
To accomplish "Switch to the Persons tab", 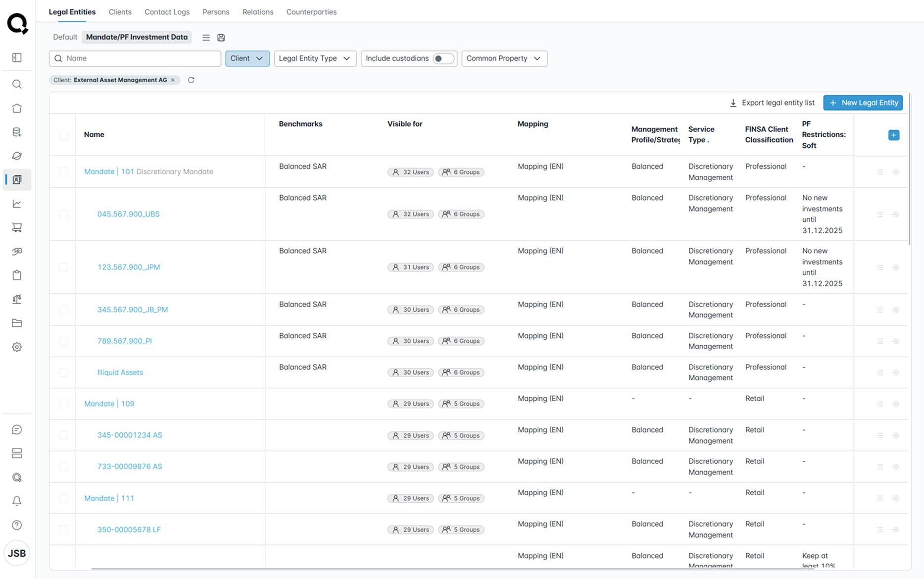I will coord(216,12).
